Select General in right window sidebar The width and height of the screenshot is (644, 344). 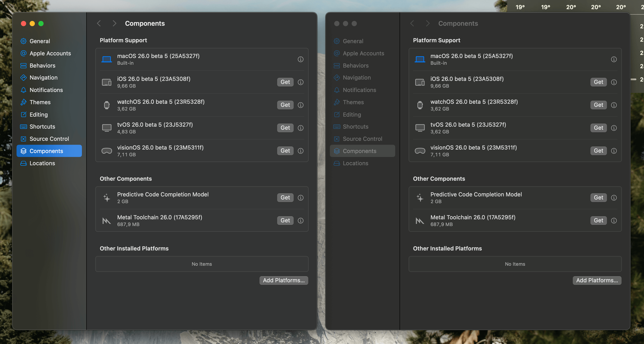[363, 41]
